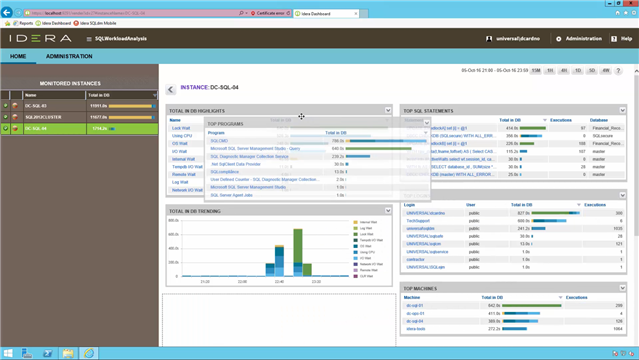Click the tall green bar in trending chart
The image size is (639, 360).
298,245
